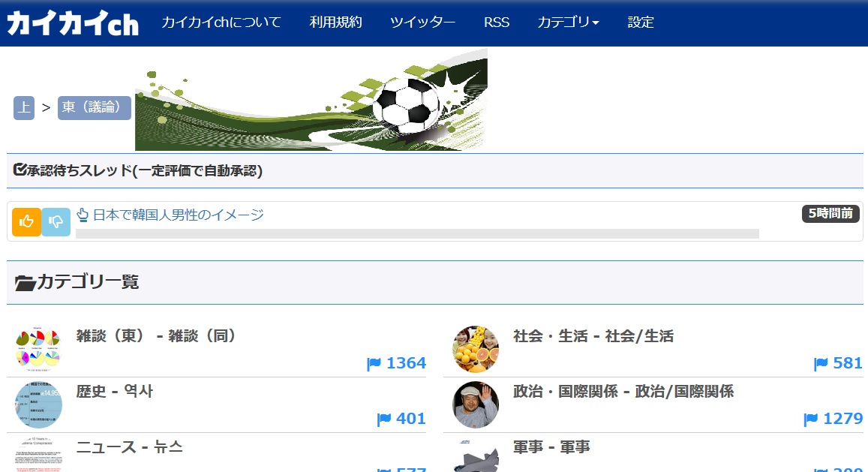The height and width of the screenshot is (472, 868).
Task: Open thread 日本で韓国人男性のイメージ
Action: point(178,215)
